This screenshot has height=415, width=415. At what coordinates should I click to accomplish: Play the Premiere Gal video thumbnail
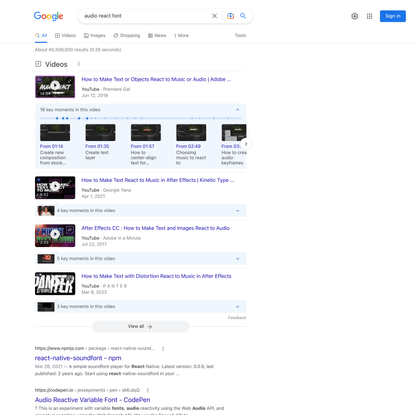55,87
